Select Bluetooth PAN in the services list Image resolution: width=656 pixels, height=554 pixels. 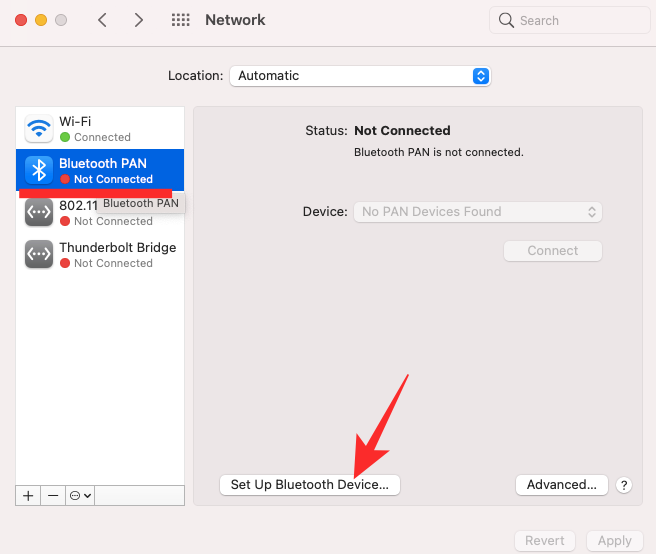point(100,170)
